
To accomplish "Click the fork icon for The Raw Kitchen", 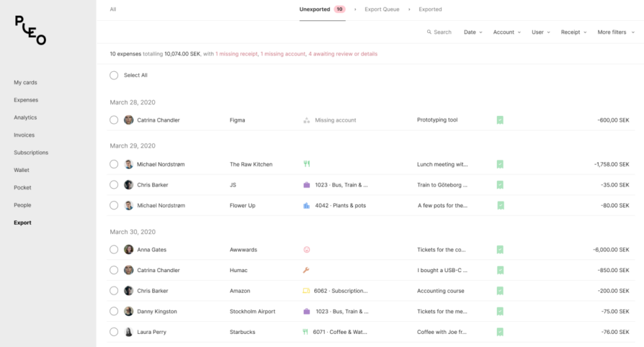I will [x=306, y=164].
